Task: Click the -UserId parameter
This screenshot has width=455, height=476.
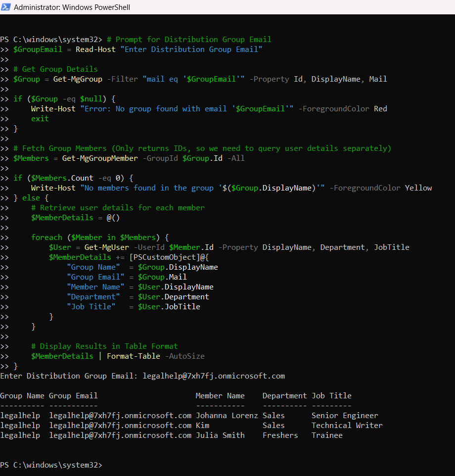Action: [x=149, y=247]
